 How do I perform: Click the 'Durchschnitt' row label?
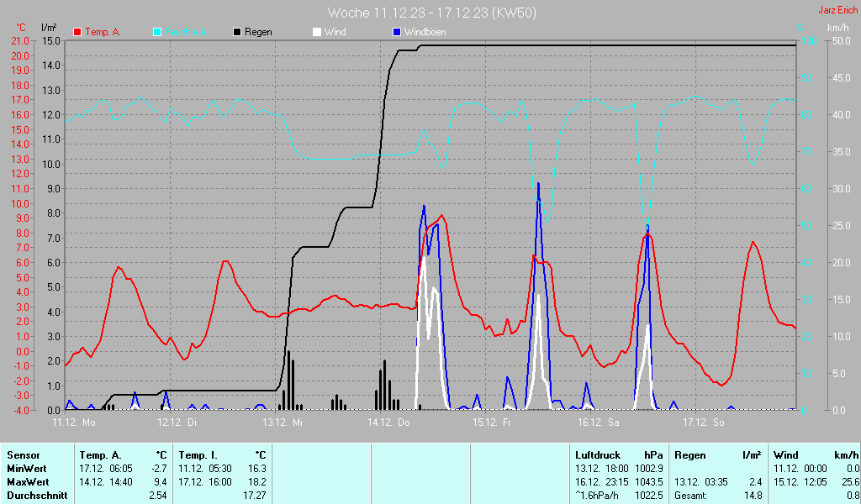pyautogui.click(x=37, y=496)
